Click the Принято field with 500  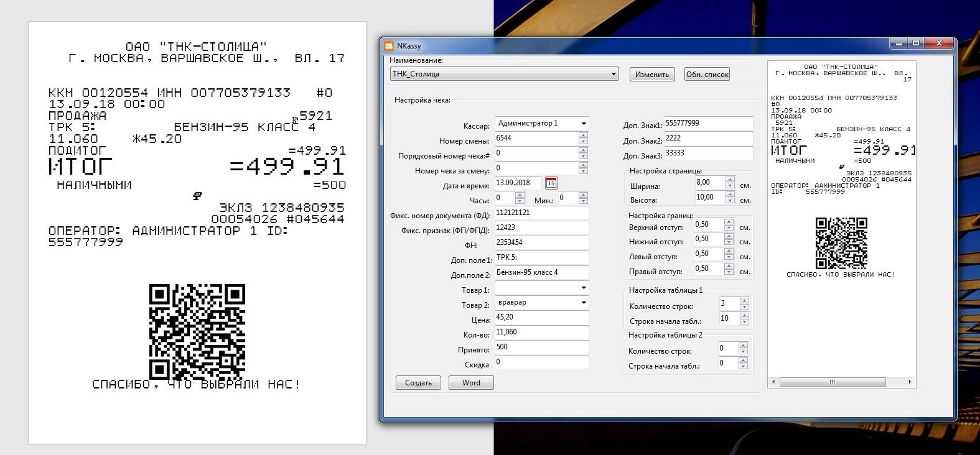pyautogui.click(x=542, y=347)
